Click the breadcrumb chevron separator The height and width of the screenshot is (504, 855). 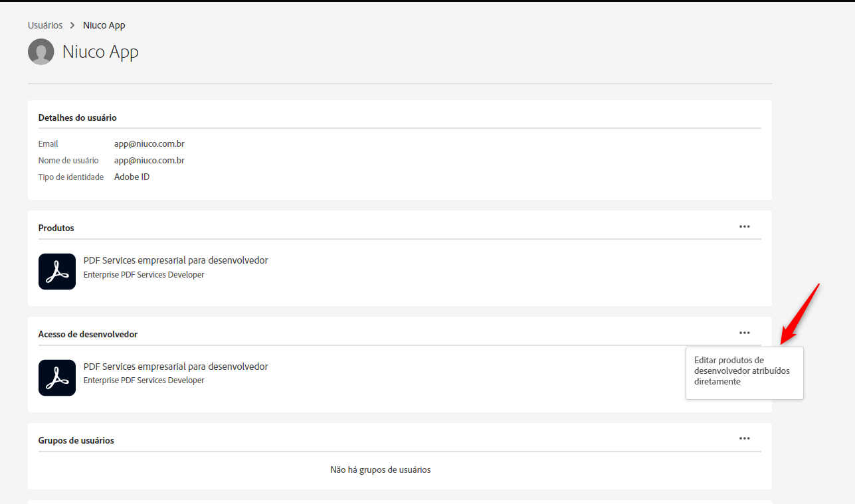tap(73, 25)
